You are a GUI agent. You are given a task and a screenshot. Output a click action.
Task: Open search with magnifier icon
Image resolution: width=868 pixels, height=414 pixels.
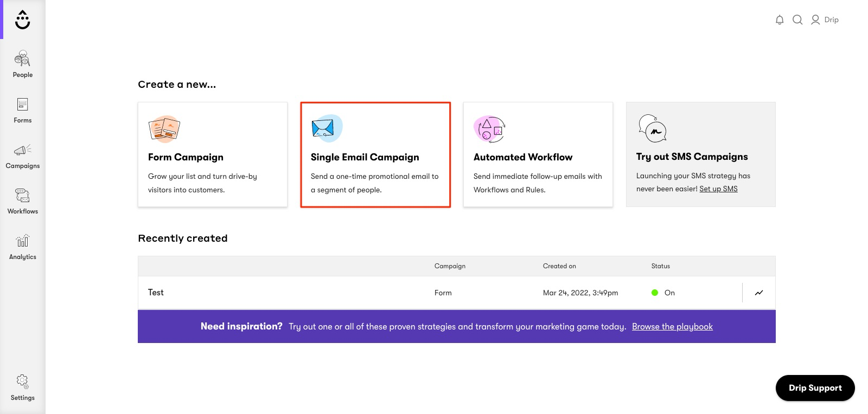(x=797, y=20)
